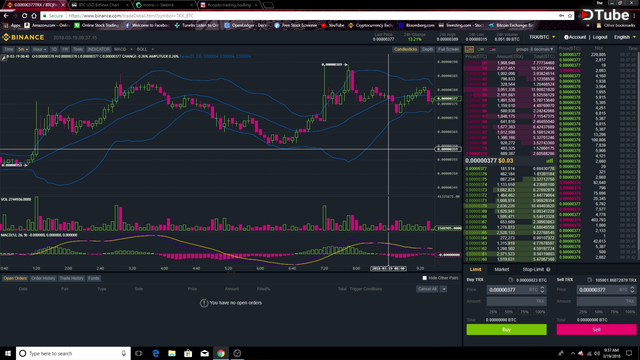The image size is (640, 360).
Task: Select the 1D chart interval
Action: 54,49
